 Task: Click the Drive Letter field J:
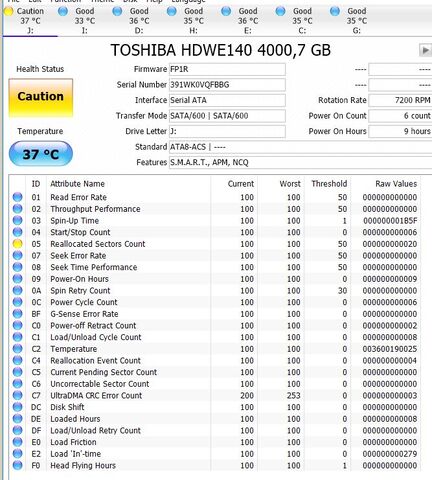tap(227, 131)
